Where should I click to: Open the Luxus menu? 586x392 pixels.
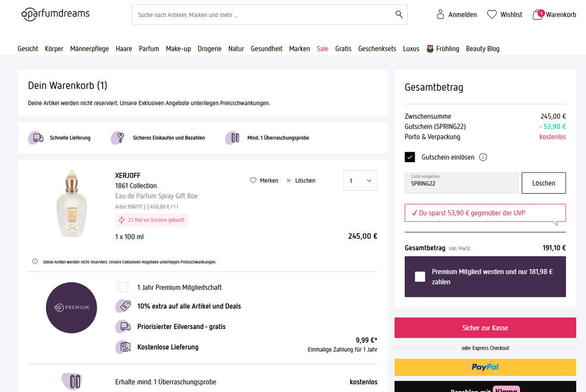point(411,49)
